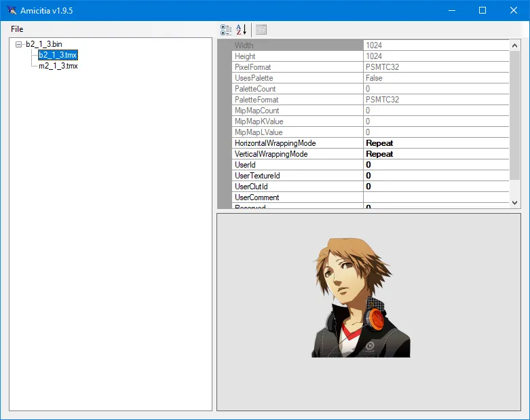
Task: Select the m2_1_3.tmx tree item
Action: [x=58, y=66]
